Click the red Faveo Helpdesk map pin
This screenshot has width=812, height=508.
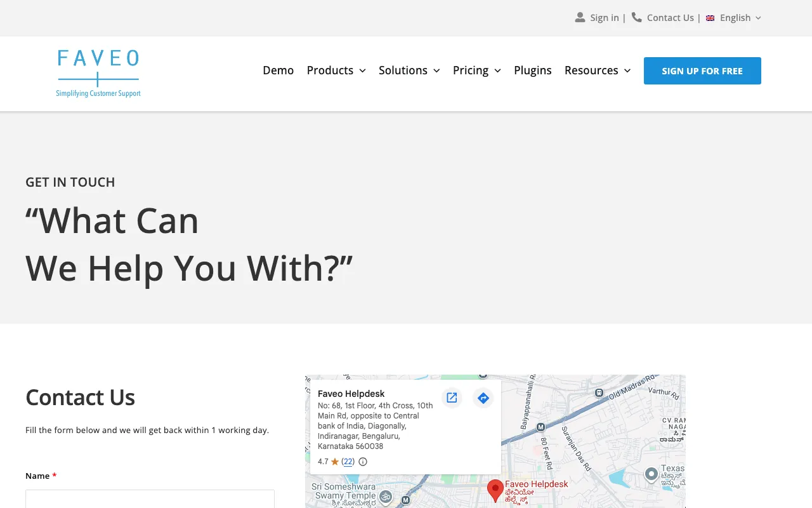(x=495, y=490)
